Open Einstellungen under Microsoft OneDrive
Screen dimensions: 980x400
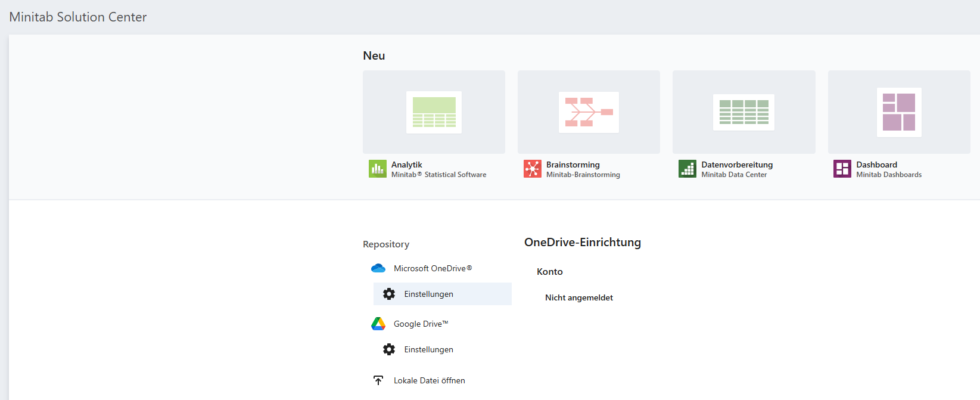[x=443, y=294]
